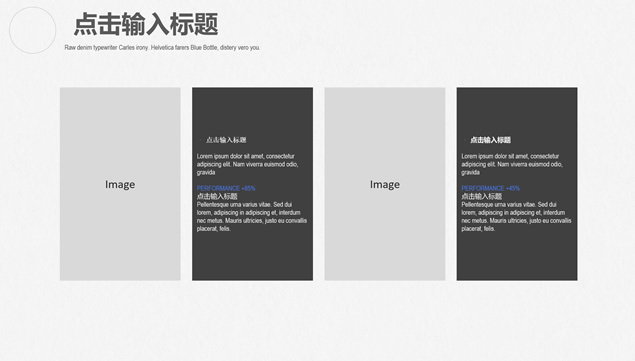This screenshot has height=361, width=635.
Task: Click the subheading below PERFORMANCE +85%
Action: point(217,196)
